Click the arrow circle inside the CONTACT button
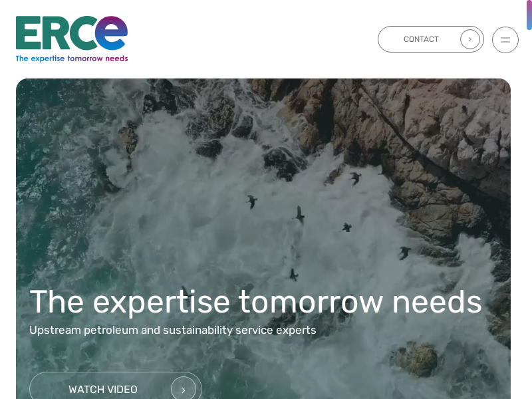This screenshot has height=399, width=532. pyautogui.click(x=470, y=39)
